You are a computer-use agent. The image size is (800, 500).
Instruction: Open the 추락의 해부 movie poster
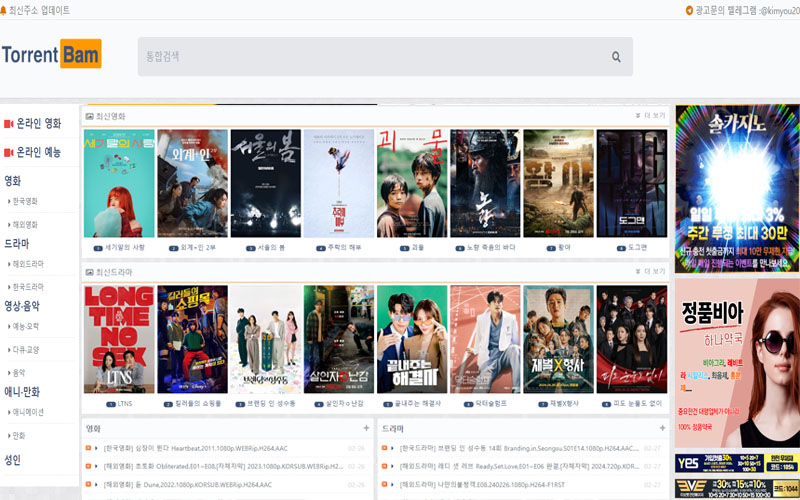[339, 183]
